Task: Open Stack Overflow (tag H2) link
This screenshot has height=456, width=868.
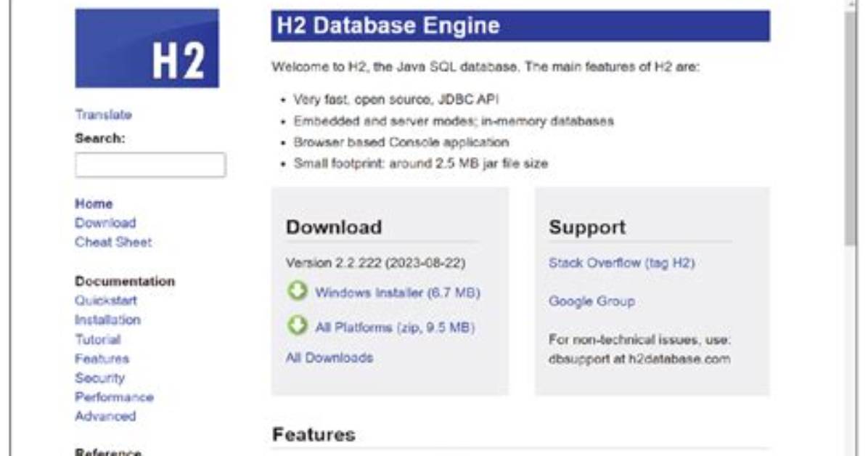Action: pos(622,263)
